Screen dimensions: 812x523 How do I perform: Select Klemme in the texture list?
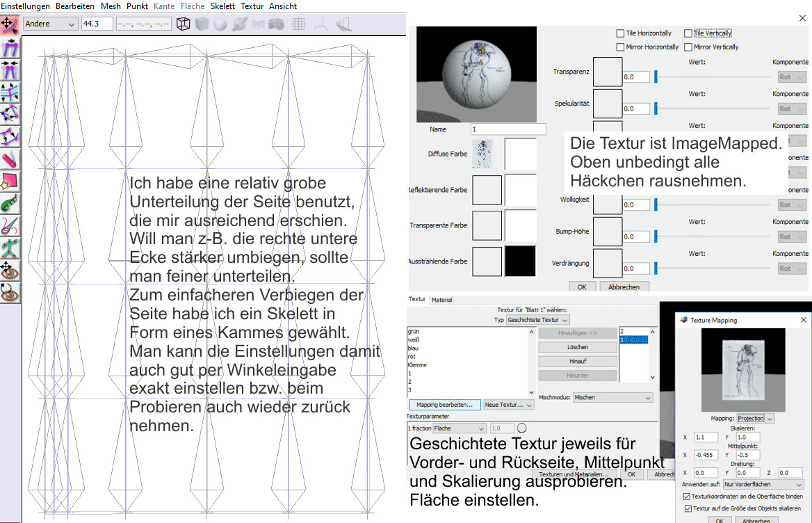[x=417, y=365]
